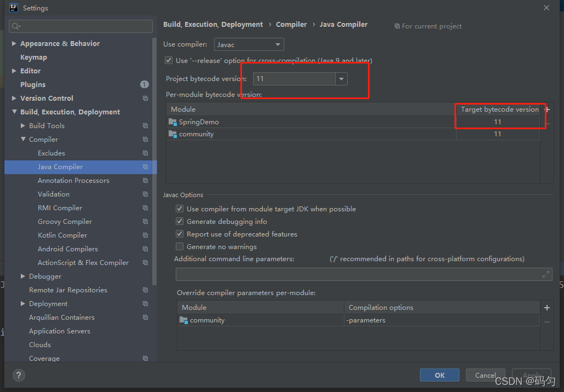This screenshot has width=564, height=392.
Task: Expand the Editor settings section
Action: [14, 71]
